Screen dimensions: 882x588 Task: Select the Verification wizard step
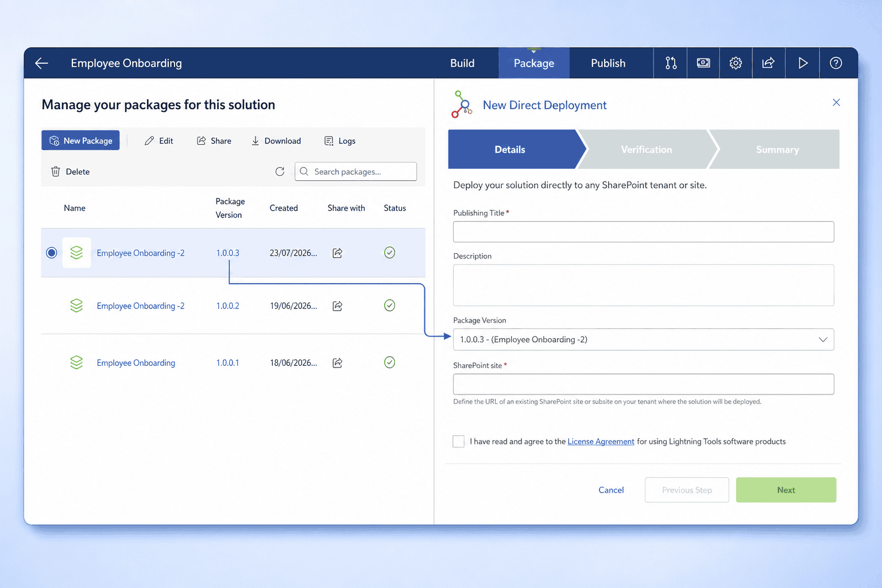[647, 149]
